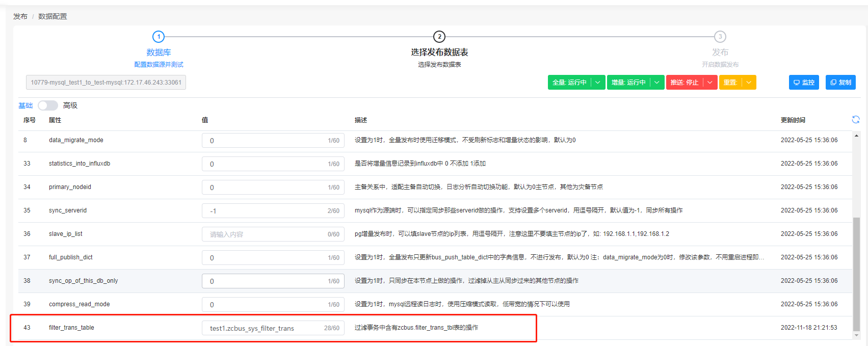This screenshot has height=346, width=868.
Task: Click the 监控 monitor button
Action: [804, 83]
